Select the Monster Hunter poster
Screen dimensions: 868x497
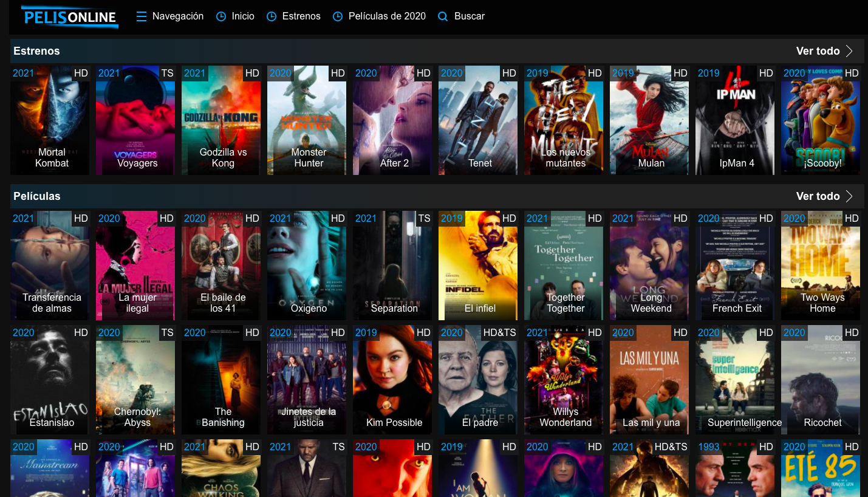coord(307,120)
